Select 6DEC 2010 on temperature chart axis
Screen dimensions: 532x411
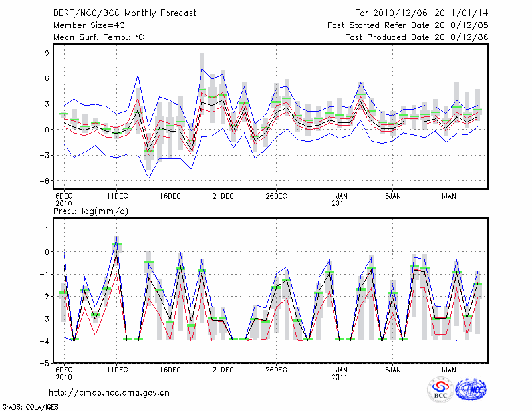pyautogui.click(x=64, y=199)
